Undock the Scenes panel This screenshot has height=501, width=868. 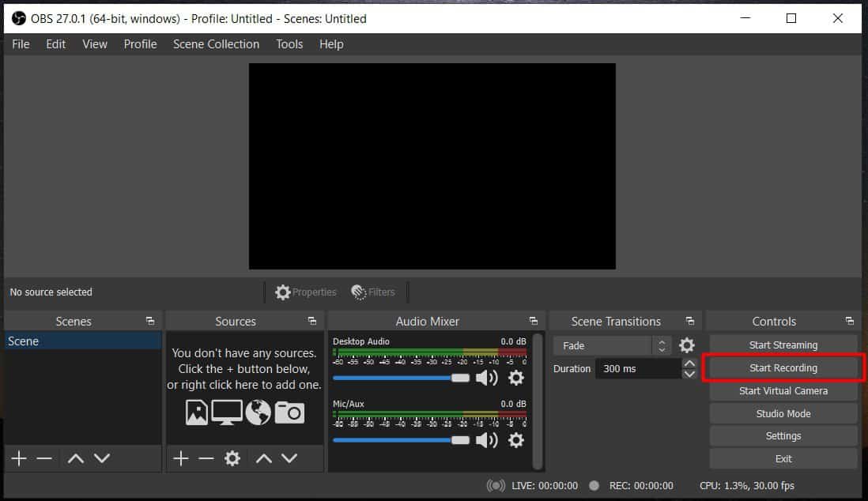150,321
